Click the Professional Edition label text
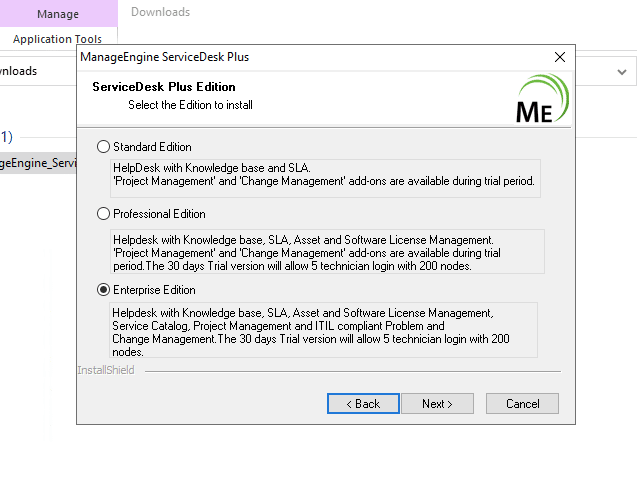The height and width of the screenshot is (493, 637). click(159, 214)
